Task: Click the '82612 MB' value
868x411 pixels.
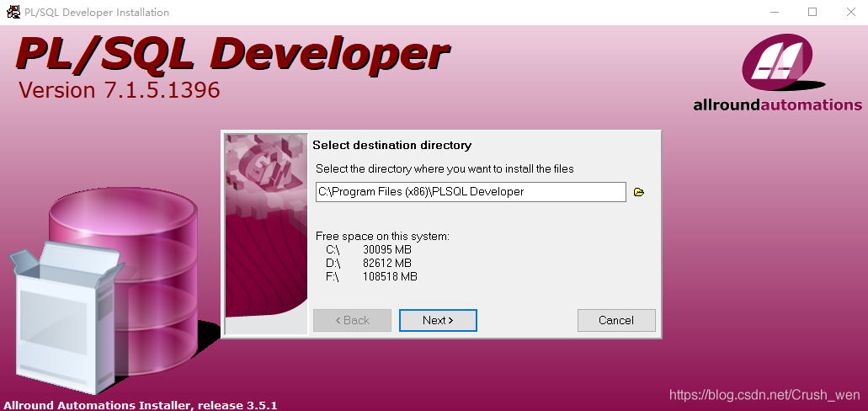Action: click(387, 263)
